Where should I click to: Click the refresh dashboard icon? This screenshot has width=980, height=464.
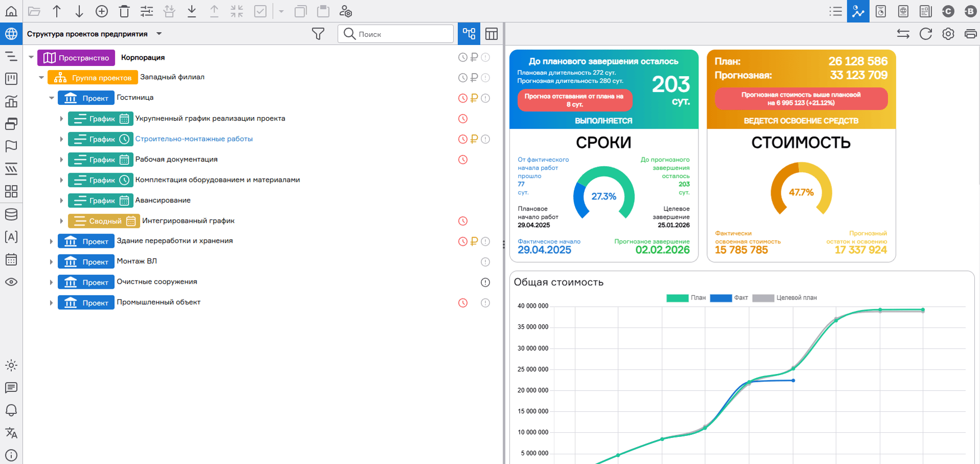coord(925,34)
